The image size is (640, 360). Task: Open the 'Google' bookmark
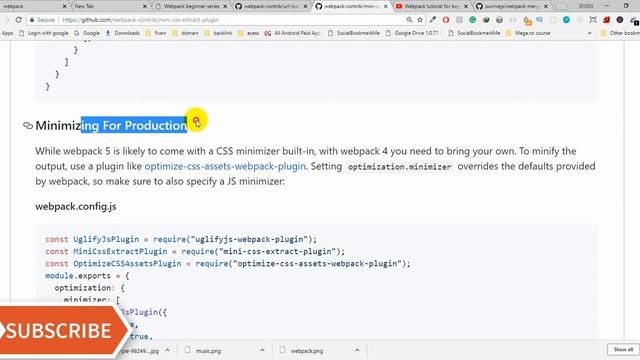pos(87,33)
